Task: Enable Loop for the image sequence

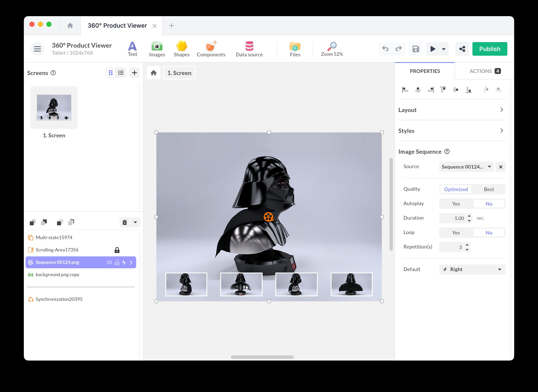Action: 456,233
